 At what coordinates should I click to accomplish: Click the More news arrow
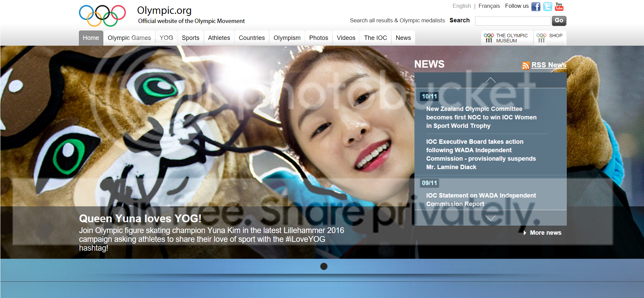click(x=525, y=233)
